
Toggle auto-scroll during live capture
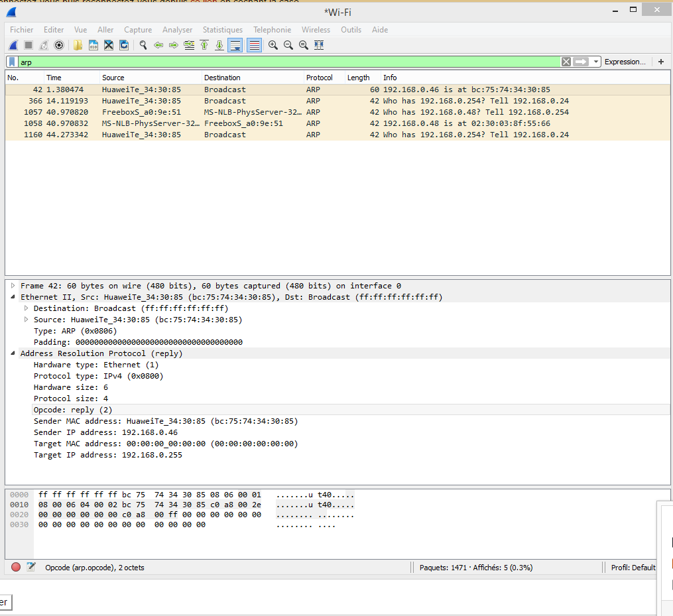[x=235, y=45]
